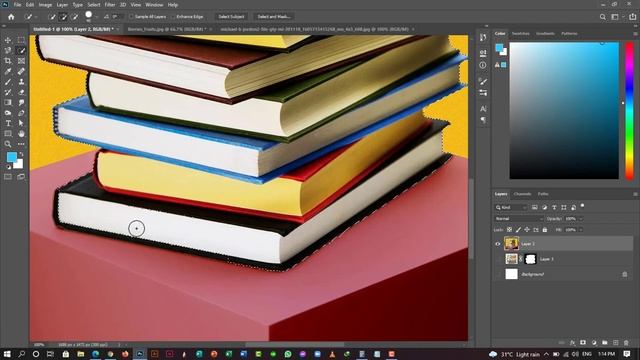
Task: Click the Share icon at top right
Action: pos(632,17)
